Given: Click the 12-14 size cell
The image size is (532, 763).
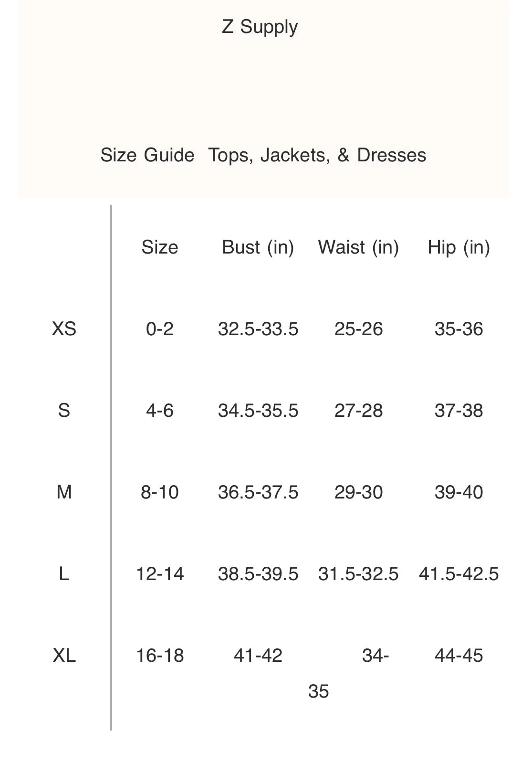Looking at the screenshot, I should click(160, 573).
